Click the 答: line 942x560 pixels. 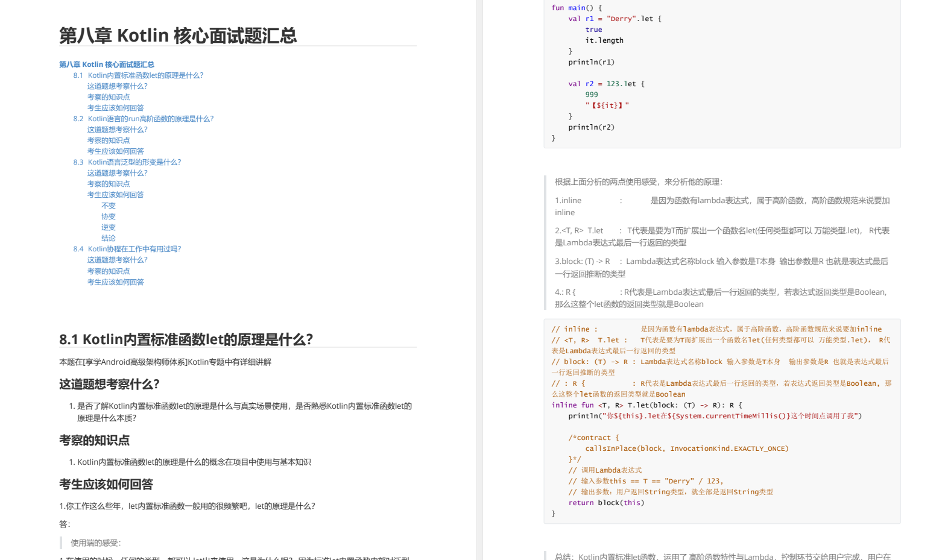[x=65, y=524]
